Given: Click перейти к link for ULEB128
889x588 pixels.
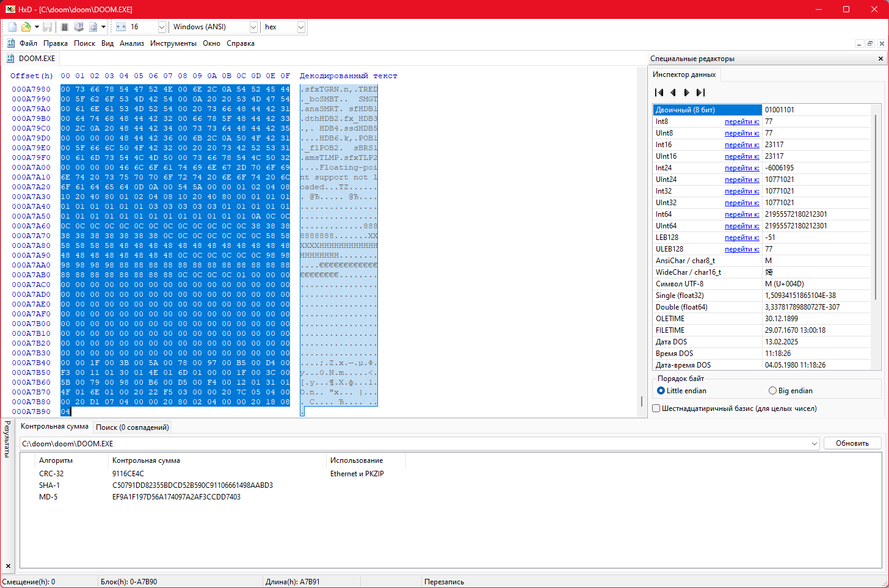Looking at the screenshot, I should pyautogui.click(x=742, y=249).
